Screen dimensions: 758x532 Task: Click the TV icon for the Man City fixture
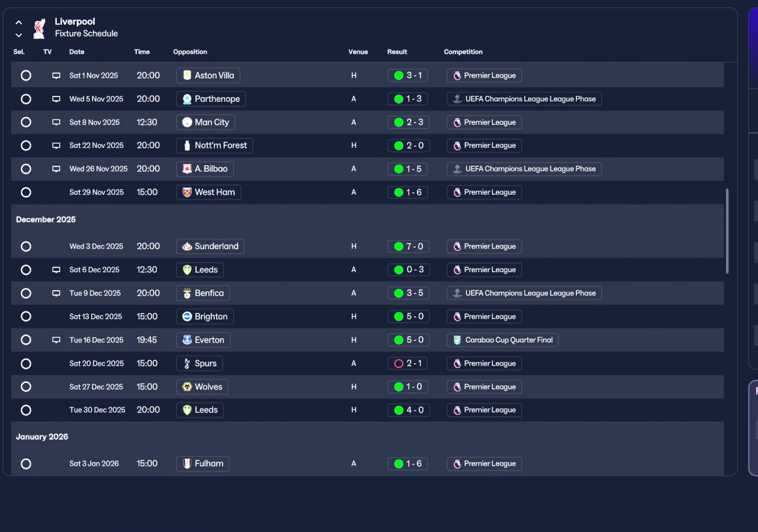pyautogui.click(x=56, y=122)
